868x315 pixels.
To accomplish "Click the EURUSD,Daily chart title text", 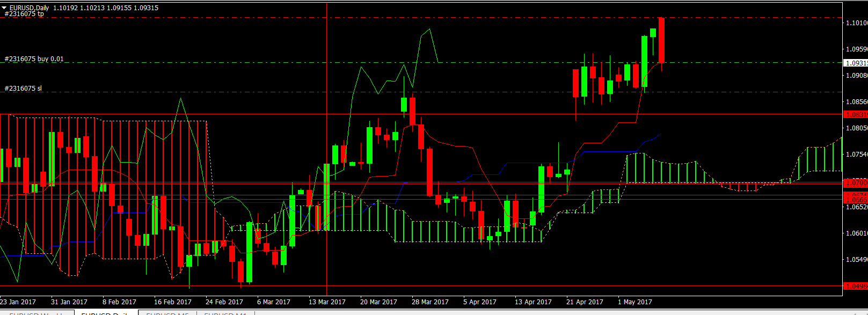I will 29,8.
